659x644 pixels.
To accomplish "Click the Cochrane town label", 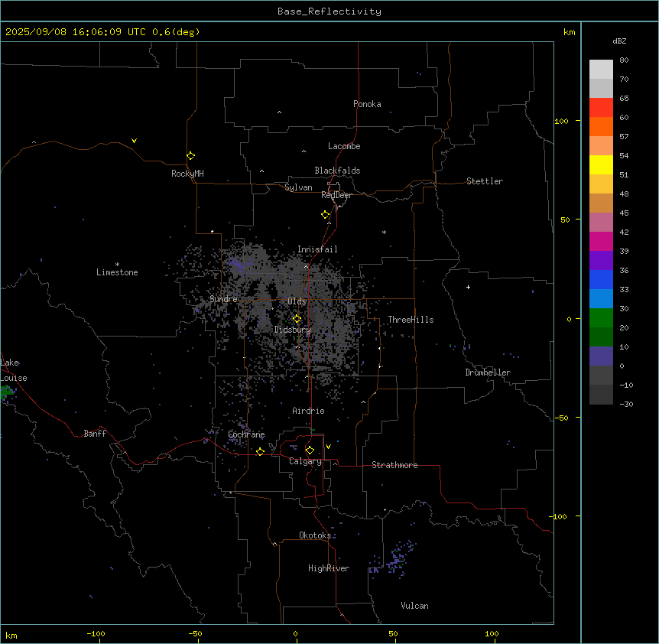I will tap(246, 434).
